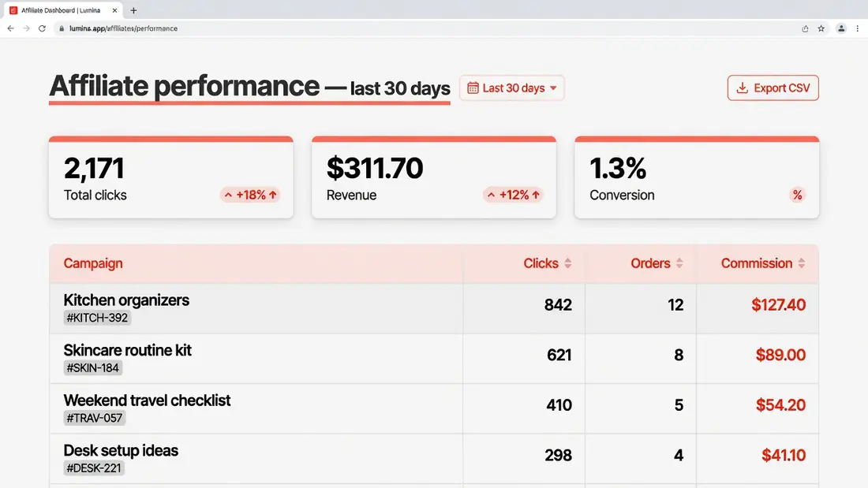Click the 1.3% conversion figure
Viewport: 868px width, 488px height.
(x=618, y=168)
